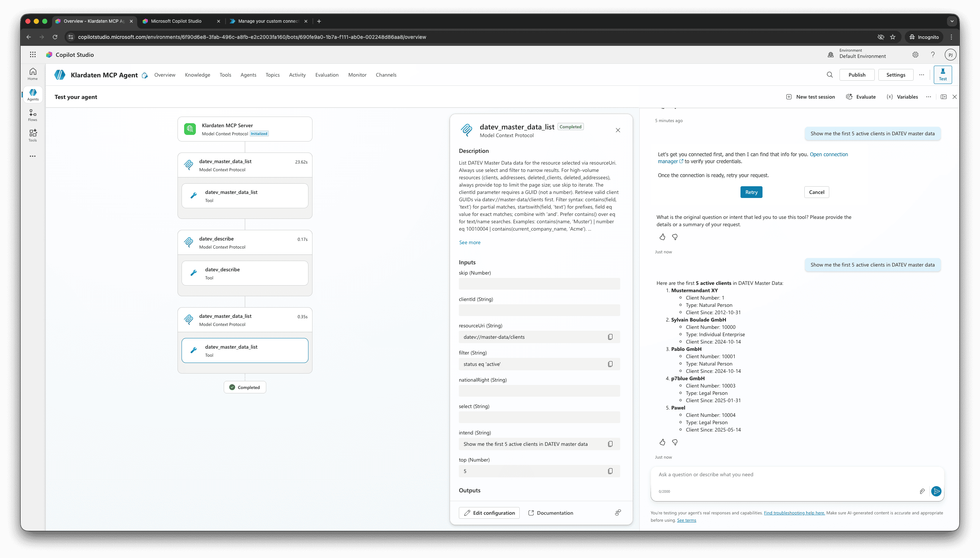Open the See terms link
Image resolution: width=980 pixels, height=558 pixels.
click(x=687, y=520)
